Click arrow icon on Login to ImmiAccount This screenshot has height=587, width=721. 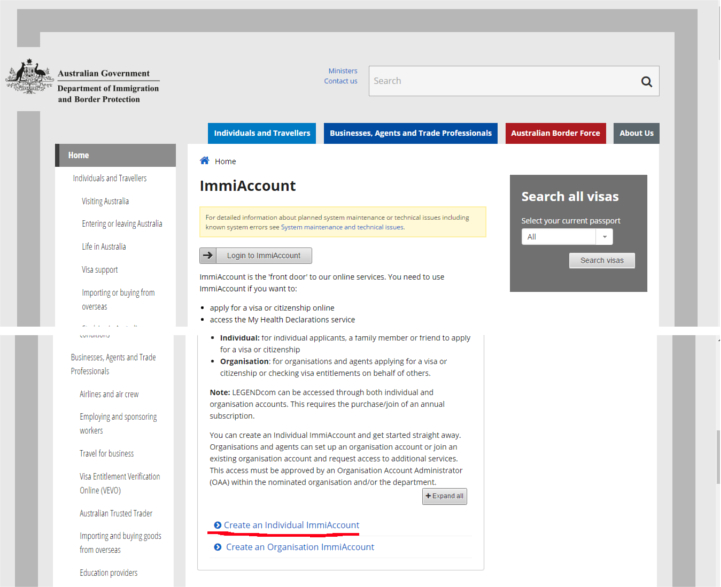click(x=208, y=255)
